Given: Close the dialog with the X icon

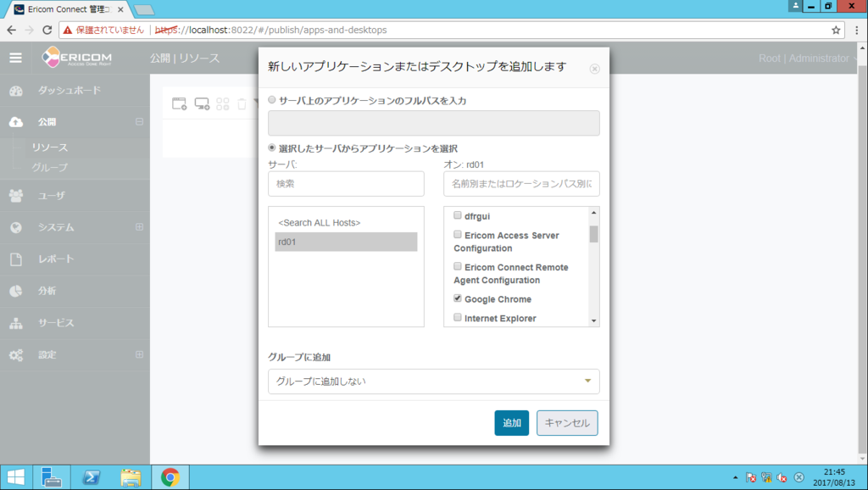Looking at the screenshot, I should (594, 69).
